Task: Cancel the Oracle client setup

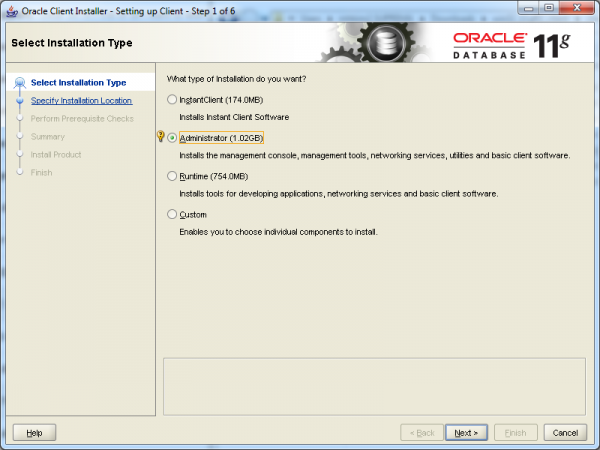Action: [x=564, y=432]
